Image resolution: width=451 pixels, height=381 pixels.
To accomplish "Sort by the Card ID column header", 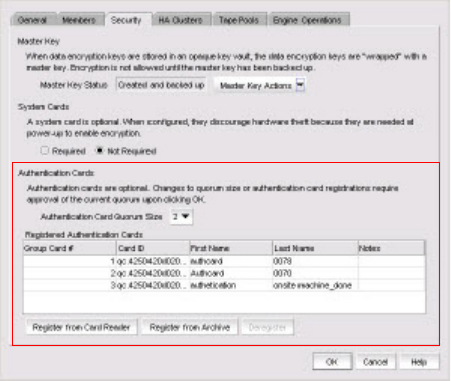I will tap(153, 248).
